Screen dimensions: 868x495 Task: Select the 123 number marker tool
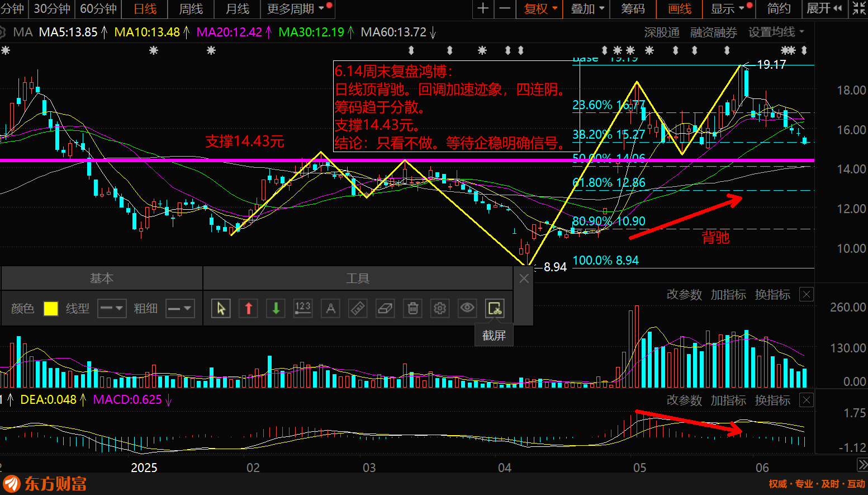coord(303,308)
